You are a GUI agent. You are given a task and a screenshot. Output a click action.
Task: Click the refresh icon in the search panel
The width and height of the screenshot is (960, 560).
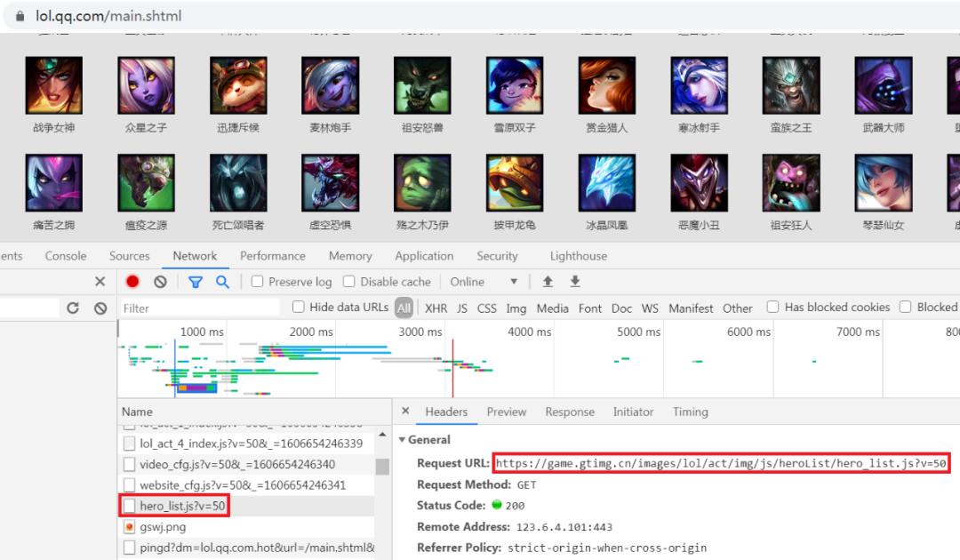click(73, 308)
